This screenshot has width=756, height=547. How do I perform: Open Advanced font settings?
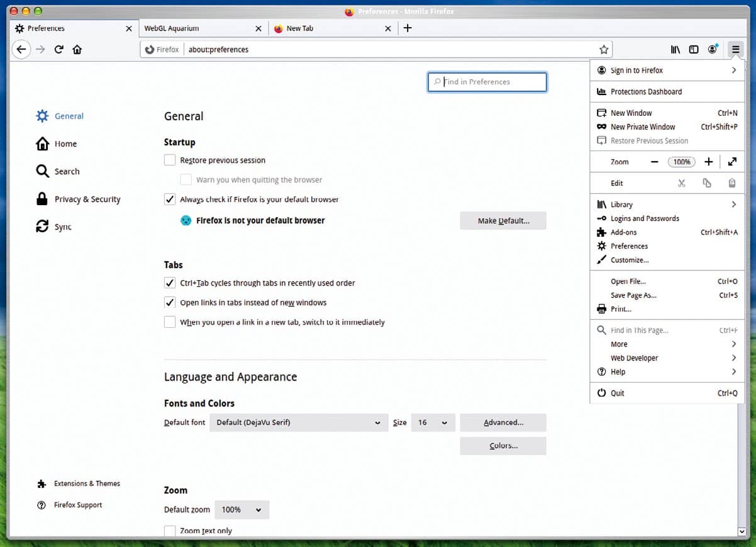click(x=503, y=422)
